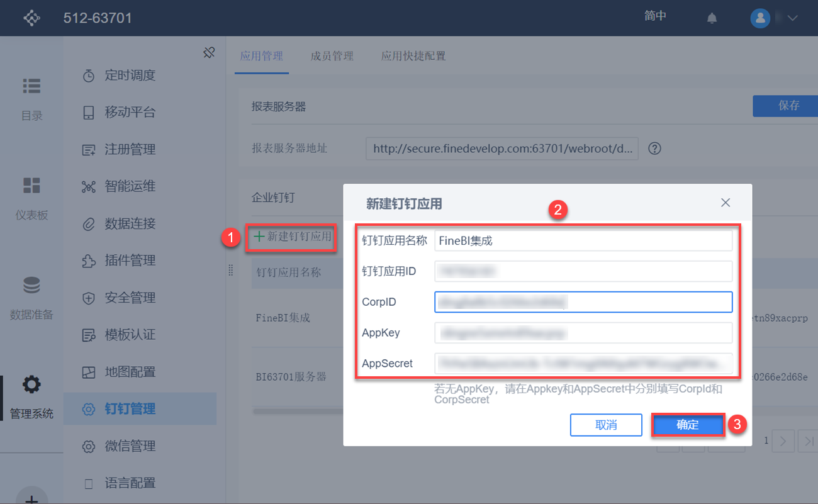The width and height of the screenshot is (818, 504).
Task: Click 取消 to cancel the dialog
Action: click(606, 425)
